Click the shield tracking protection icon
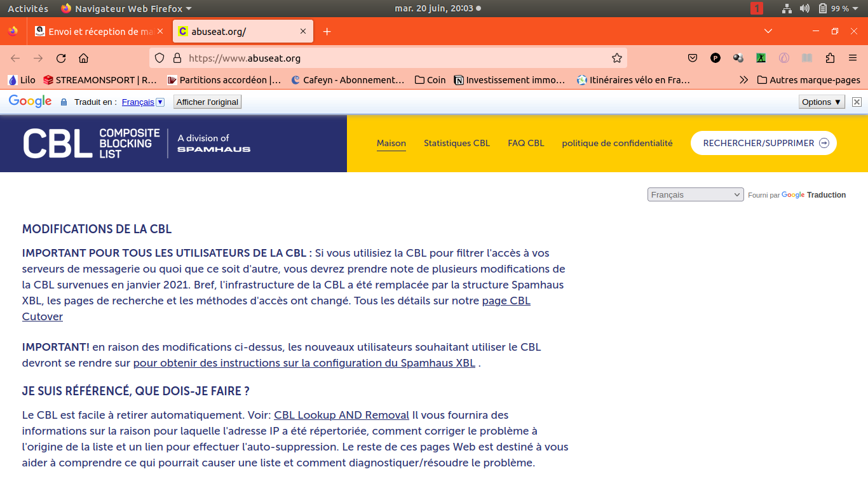This screenshot has width=868, height=488. (159, 58)
